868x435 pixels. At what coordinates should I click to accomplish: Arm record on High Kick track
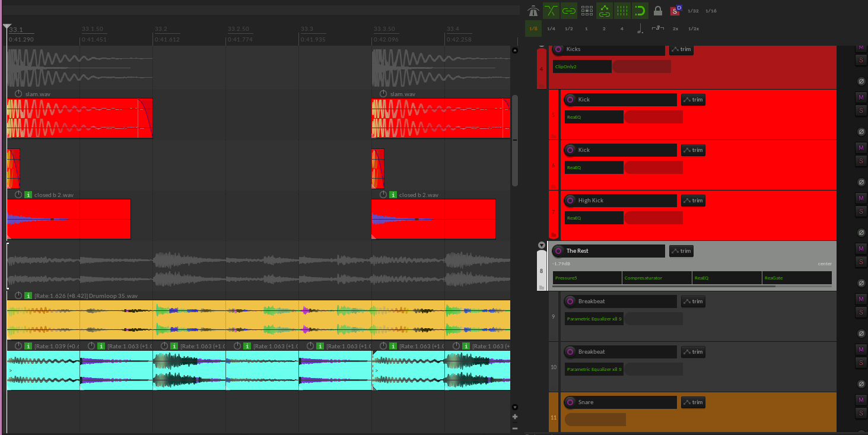click(570, 201)
